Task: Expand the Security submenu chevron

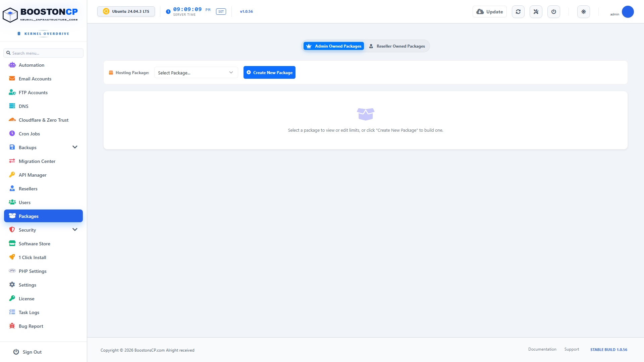Action: 75,230
